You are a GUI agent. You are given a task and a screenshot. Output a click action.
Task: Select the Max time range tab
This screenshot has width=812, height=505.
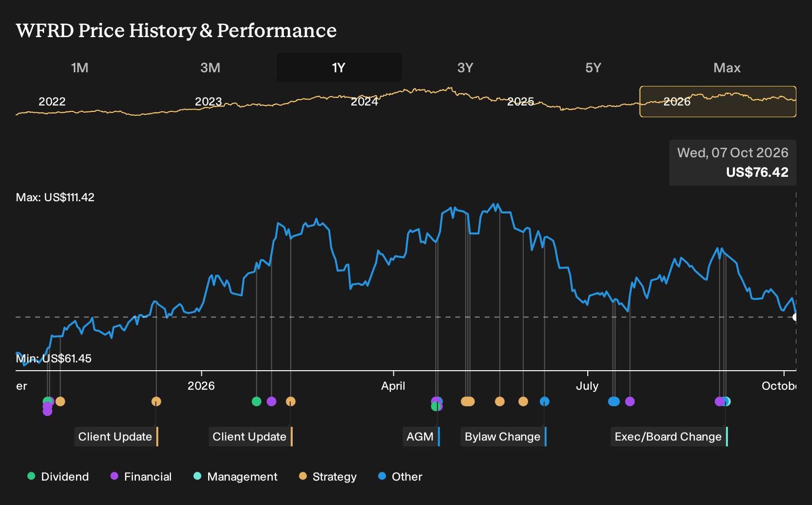(x=727, y=67)
